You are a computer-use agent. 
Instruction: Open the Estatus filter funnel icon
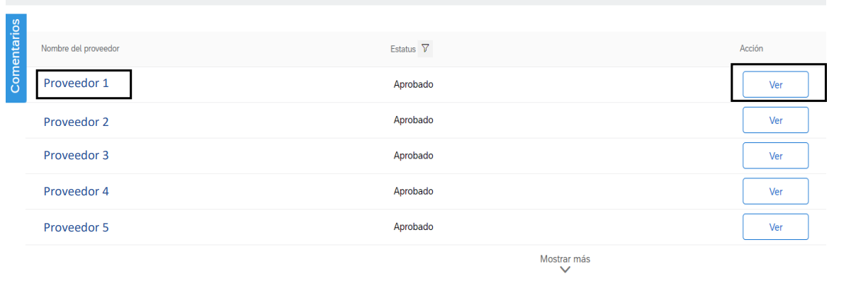coord(425,49)
